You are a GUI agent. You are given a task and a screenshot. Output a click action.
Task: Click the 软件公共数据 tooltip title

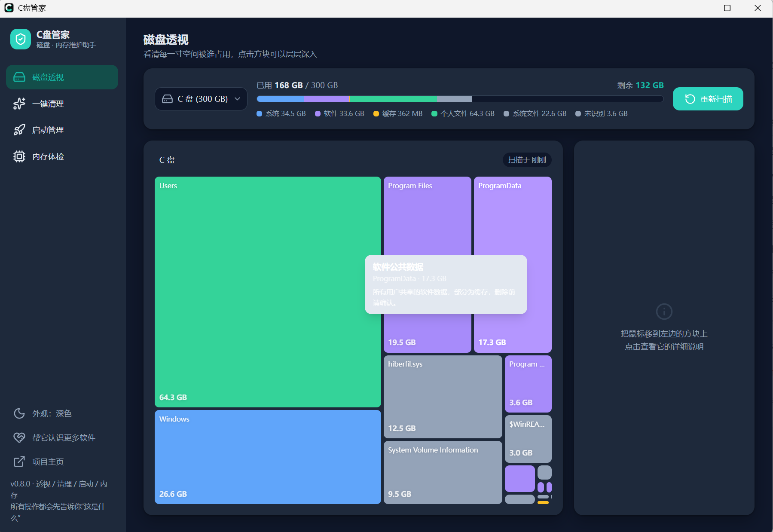pyautogui.click(x=398, y=267)
